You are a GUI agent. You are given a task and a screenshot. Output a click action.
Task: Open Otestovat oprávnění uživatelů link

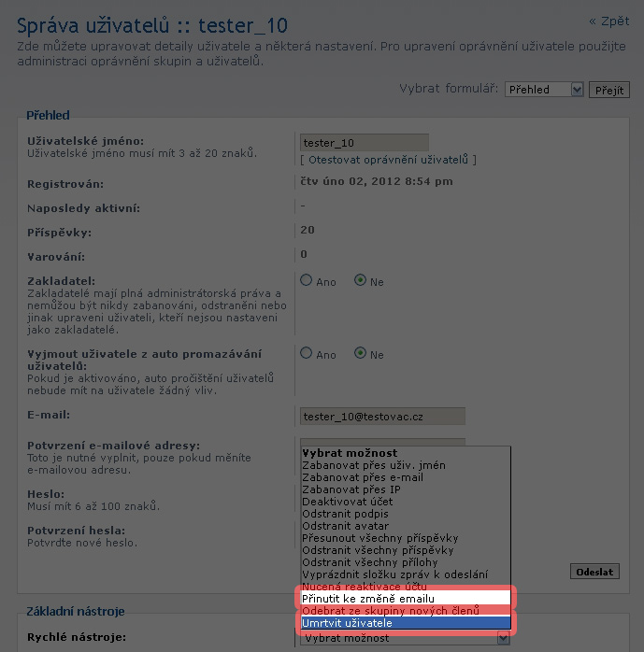(388, 160)
